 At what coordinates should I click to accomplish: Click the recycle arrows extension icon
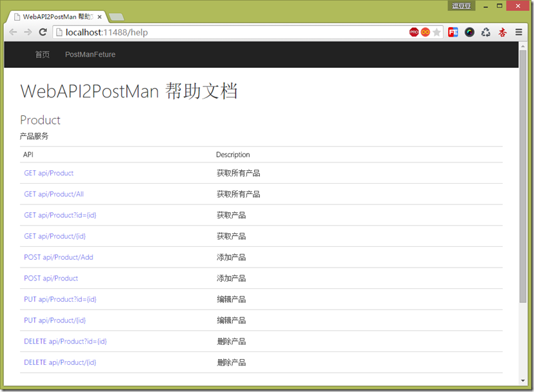pos(486,32)
